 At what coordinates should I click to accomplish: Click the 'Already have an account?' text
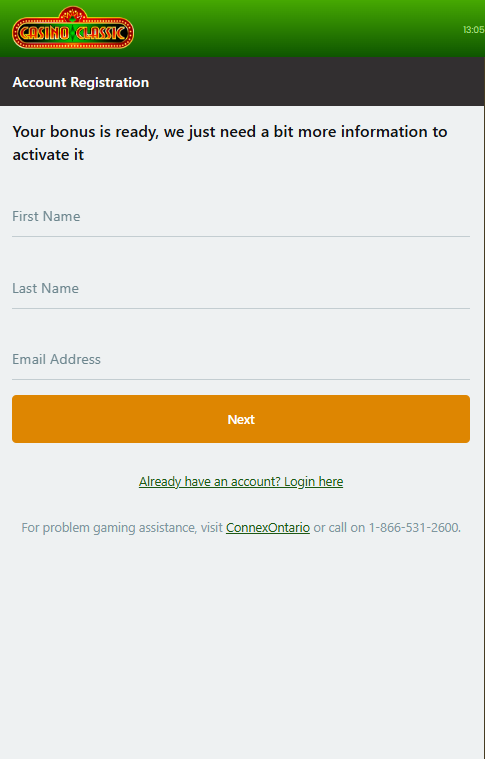pyautogui.click(x=209, y=482)
